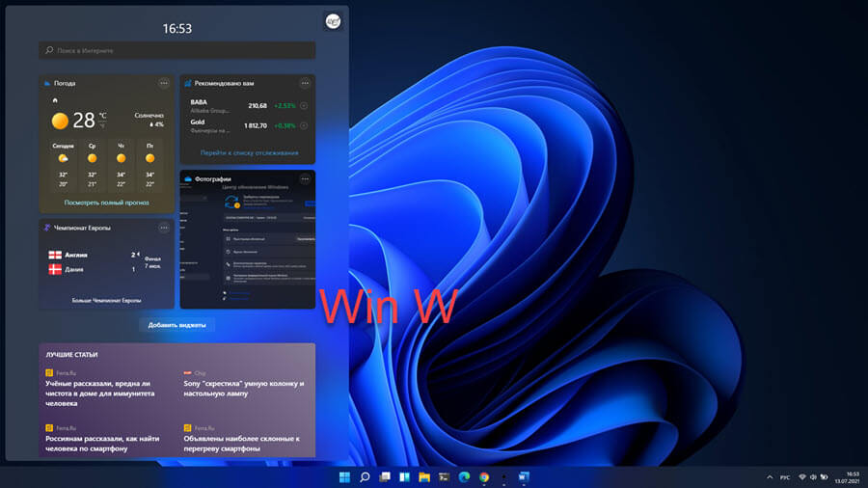
Task: Open battery status tray icon
Action: coord(825,477)
